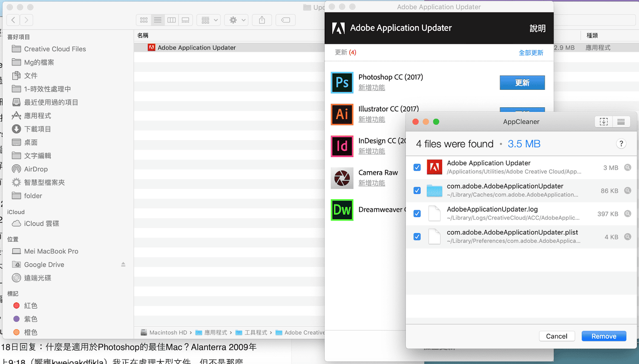Click AppCleaner drop-target toolbar icon

604,122
